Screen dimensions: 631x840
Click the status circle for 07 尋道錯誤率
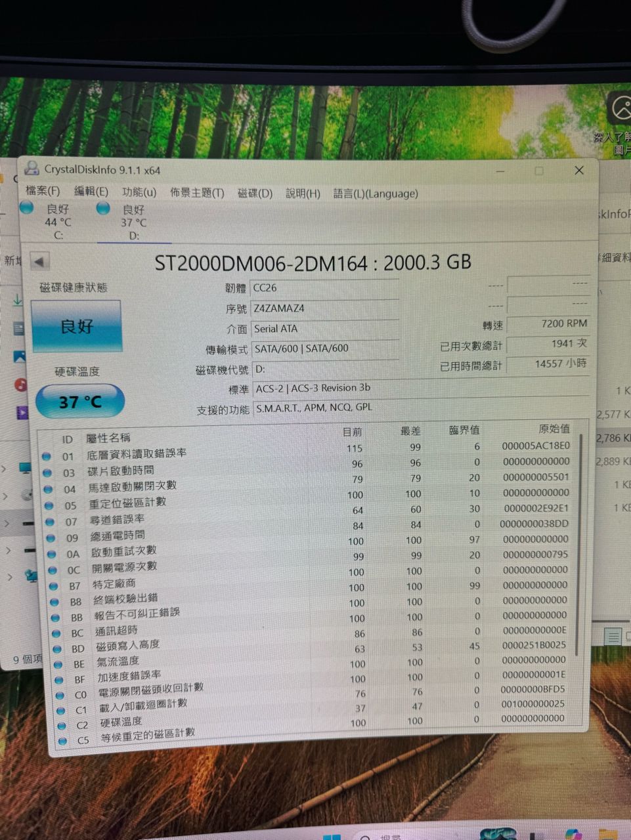point(49,522)
